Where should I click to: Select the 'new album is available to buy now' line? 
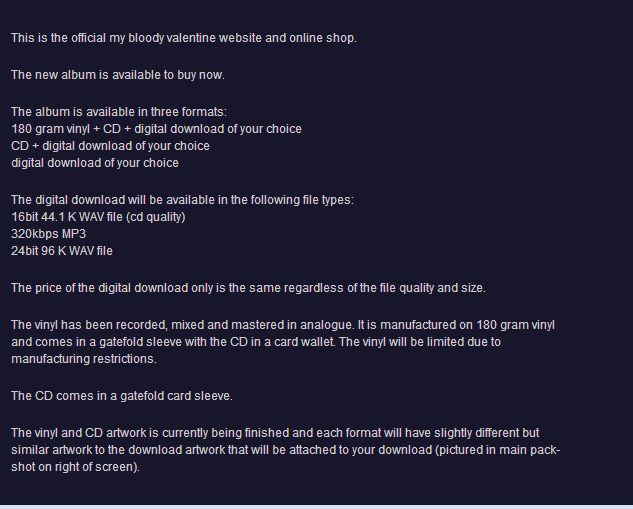(x=117, y=75)
